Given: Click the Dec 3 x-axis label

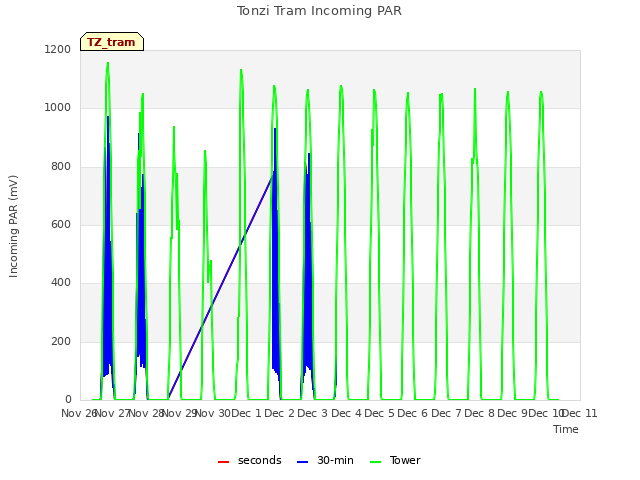Looking at the screenshot, I should click(x=313, y=413).
